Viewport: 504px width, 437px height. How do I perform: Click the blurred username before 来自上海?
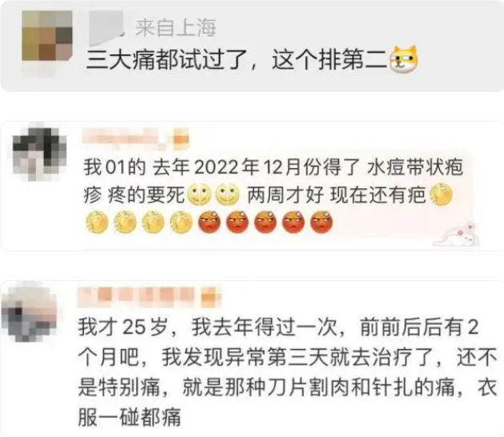click(107, 28)
